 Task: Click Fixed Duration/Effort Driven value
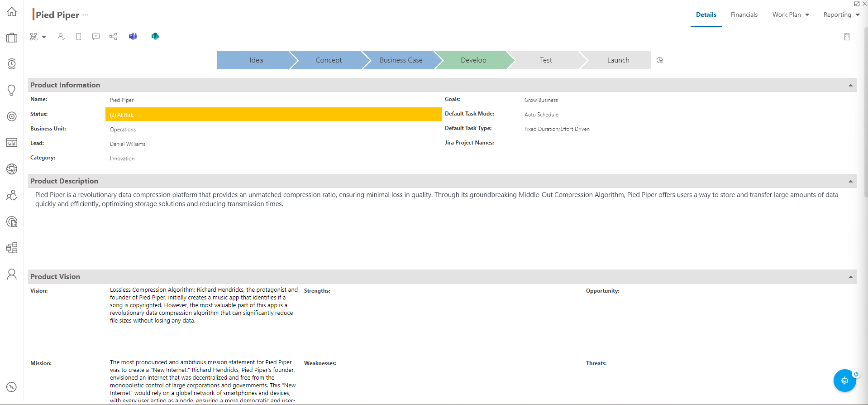coord(557,129)
